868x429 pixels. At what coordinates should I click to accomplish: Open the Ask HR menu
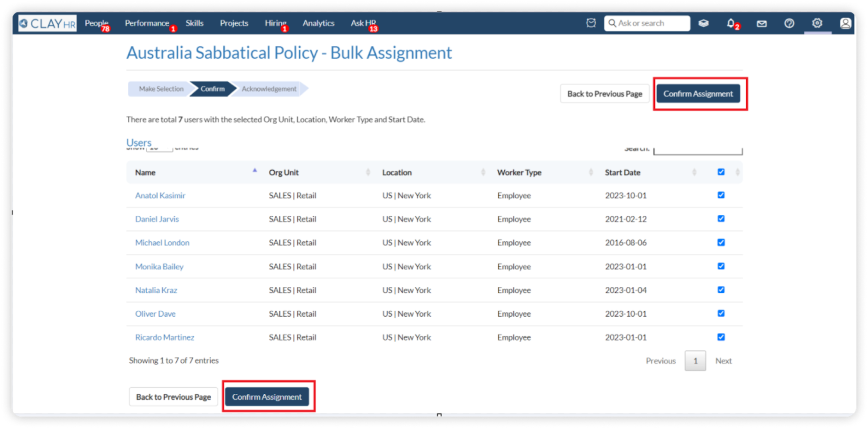click(363, 23)
